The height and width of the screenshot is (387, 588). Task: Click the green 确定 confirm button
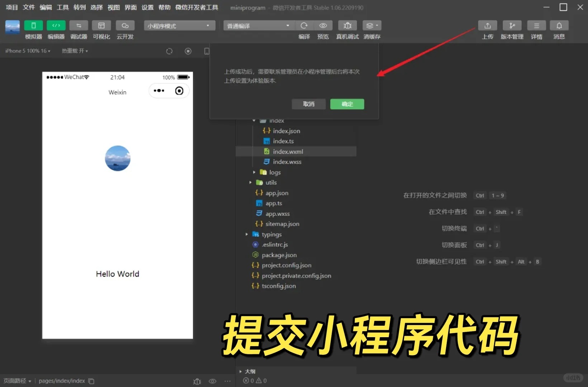point(347,104)
